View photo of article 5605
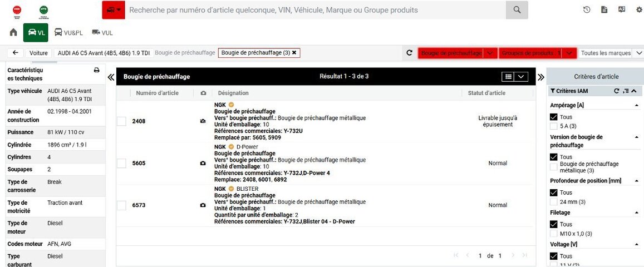Image resolution: width=644 pixels, height=267 pixels. pyautogui.click(x=203, y=163)
